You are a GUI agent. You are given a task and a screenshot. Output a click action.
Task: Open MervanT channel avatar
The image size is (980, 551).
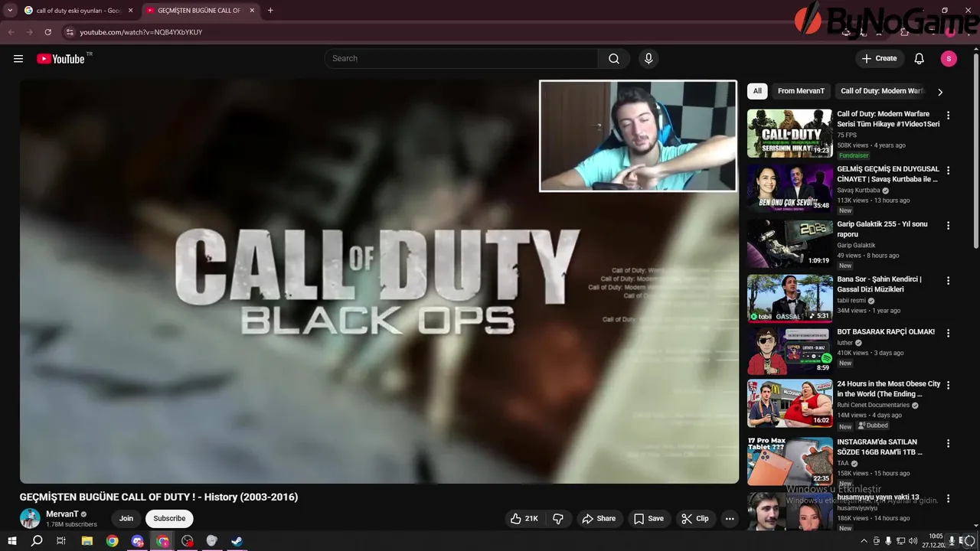tap(30, 518)
